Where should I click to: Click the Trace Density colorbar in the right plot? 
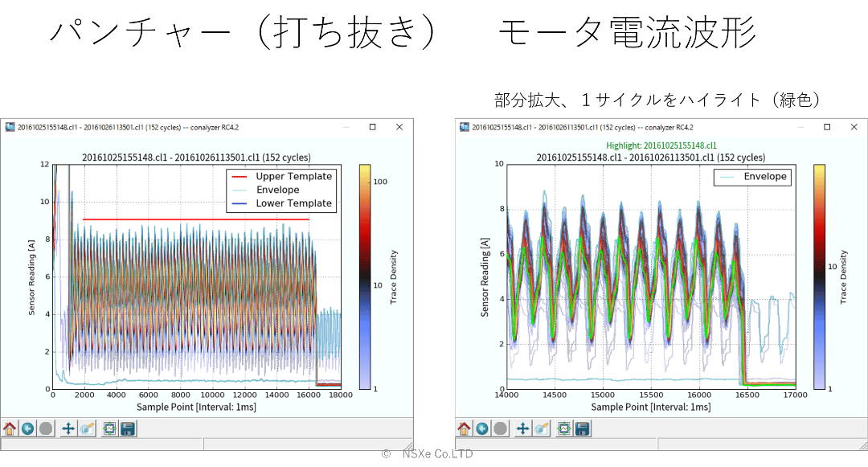pyautogui.click(x=819, y=277)
